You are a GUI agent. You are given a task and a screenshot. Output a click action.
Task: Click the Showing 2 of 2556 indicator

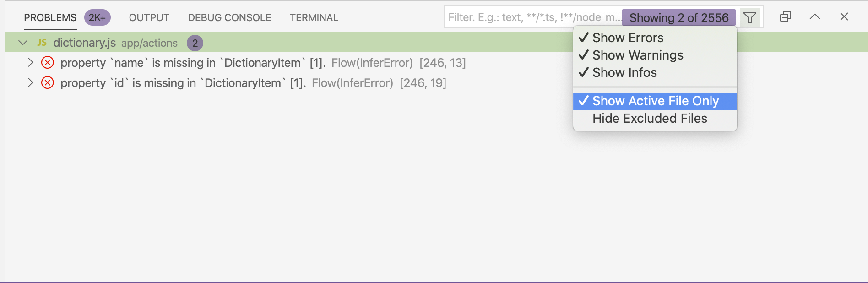click(679, 18)
